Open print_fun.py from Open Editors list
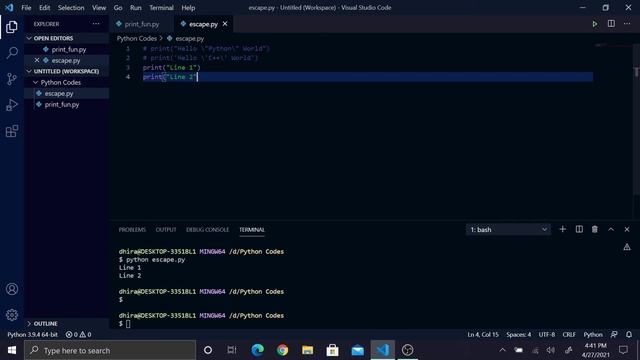 point(67,49)
